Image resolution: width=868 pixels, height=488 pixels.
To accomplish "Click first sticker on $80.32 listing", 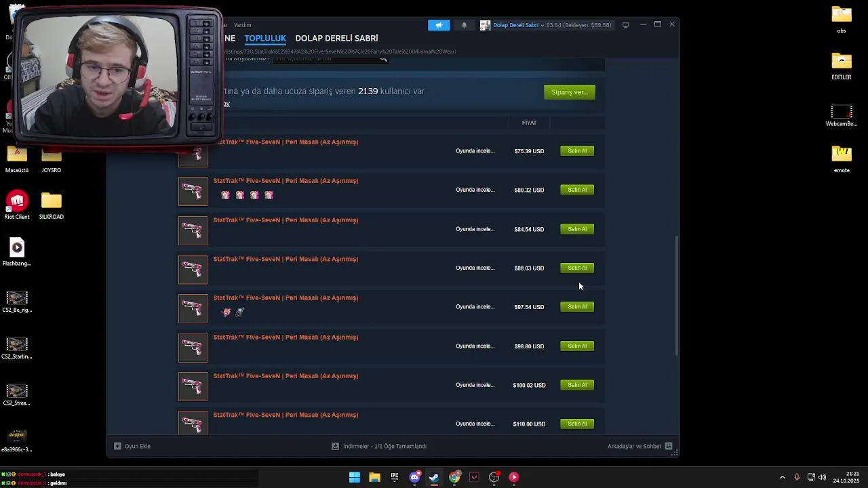I will point(226,195).
